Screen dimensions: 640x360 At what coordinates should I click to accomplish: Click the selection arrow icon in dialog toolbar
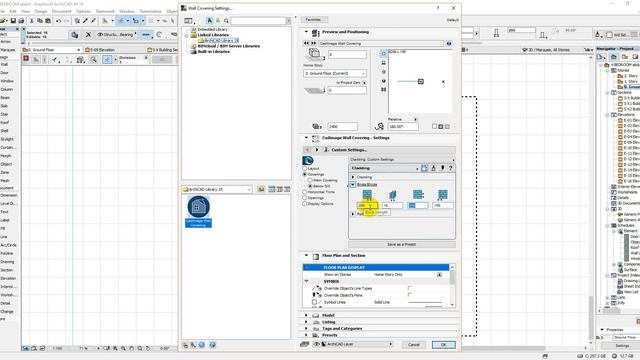pos(210,20)
